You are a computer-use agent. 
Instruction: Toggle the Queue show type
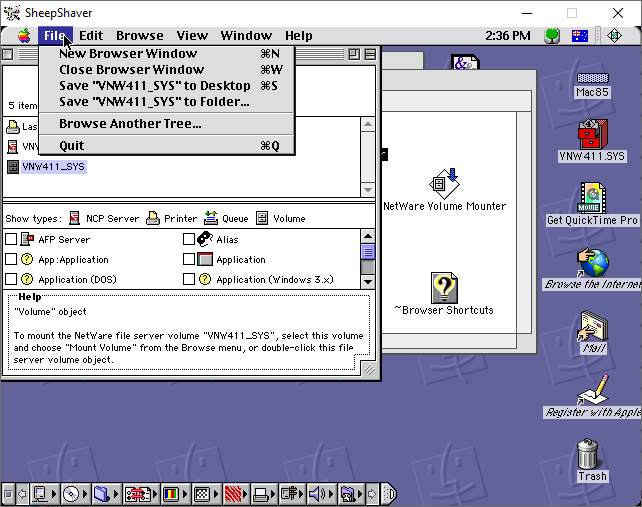[226, 218]
